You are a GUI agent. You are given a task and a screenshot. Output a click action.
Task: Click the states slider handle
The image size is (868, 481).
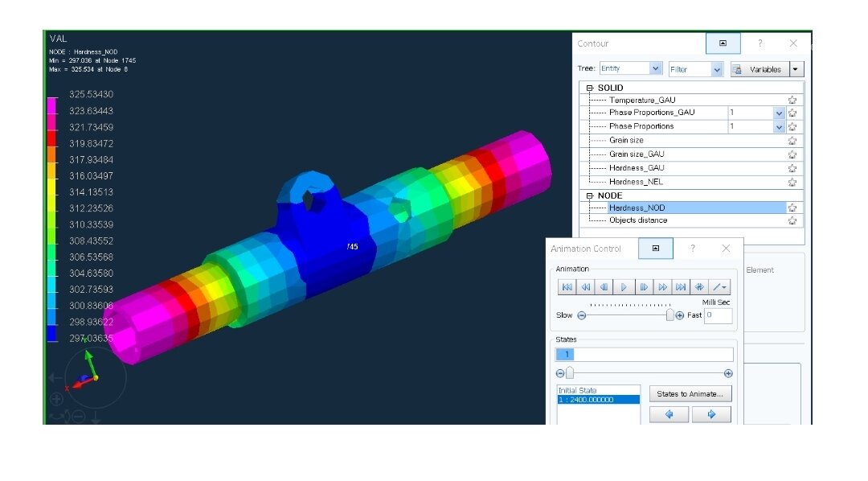(570, 373)
